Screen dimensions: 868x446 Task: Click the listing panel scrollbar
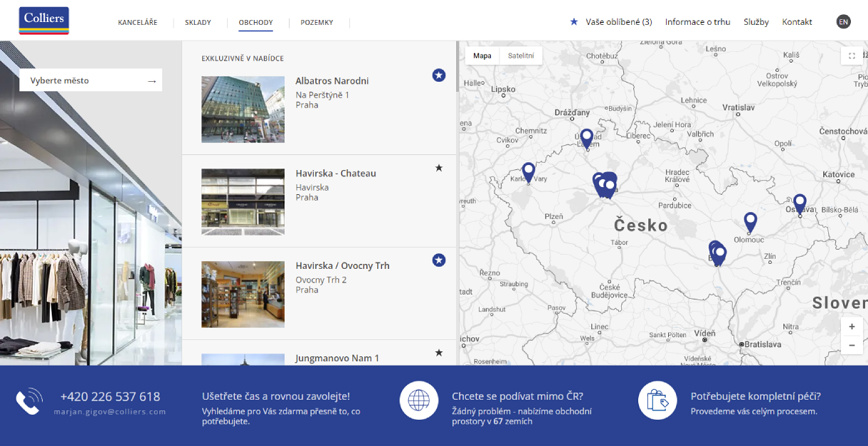click(x=457, y=65)
